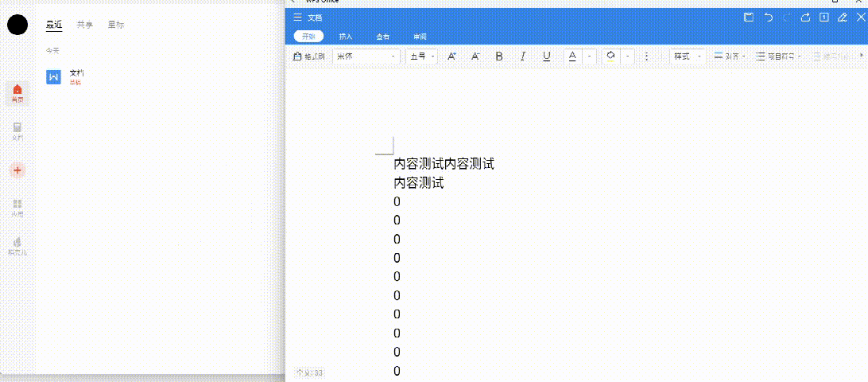The width and height of the screenshot is (868, 382).
Task: Decrease font size with A- icon
Action: click(475, 56)
